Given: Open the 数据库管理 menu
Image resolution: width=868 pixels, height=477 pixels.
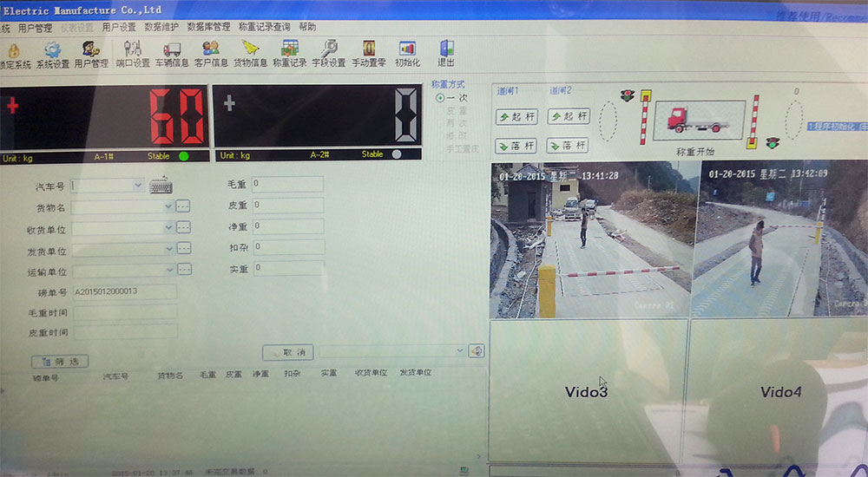Looking at the screenshot, I should pos(208,27).
